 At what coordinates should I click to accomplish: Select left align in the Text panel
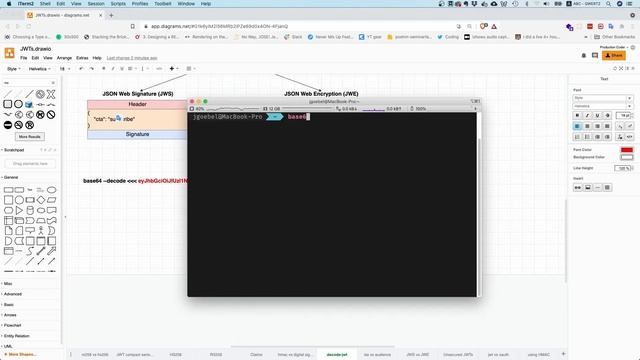click(577, 126)
